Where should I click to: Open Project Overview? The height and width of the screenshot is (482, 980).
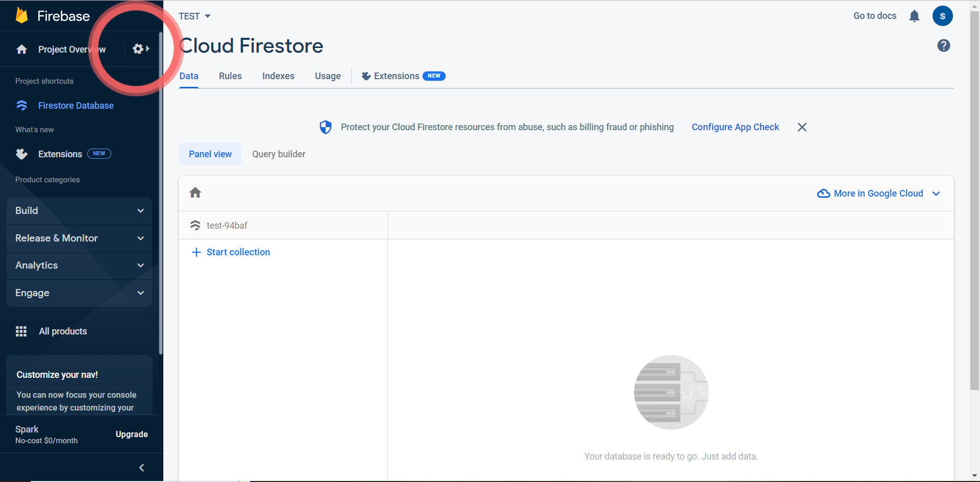tap(72, 50)
